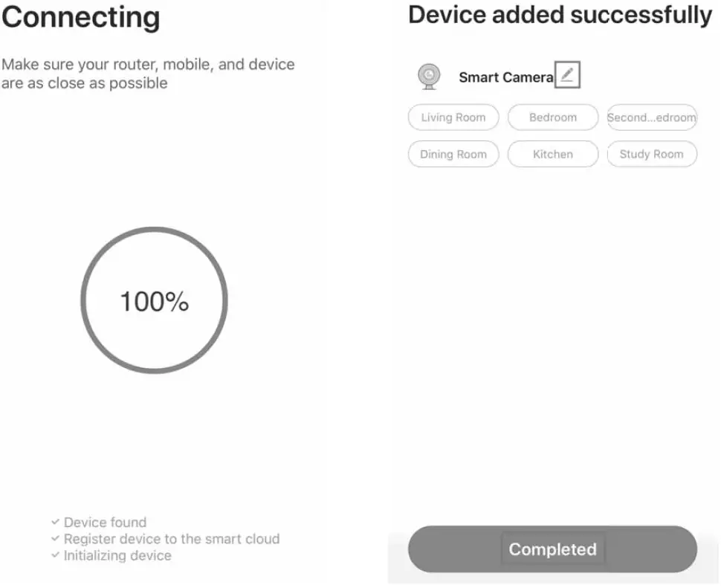Click the router proximity instruction text
This screenshot has height=588, width=721.
point(148,74)
